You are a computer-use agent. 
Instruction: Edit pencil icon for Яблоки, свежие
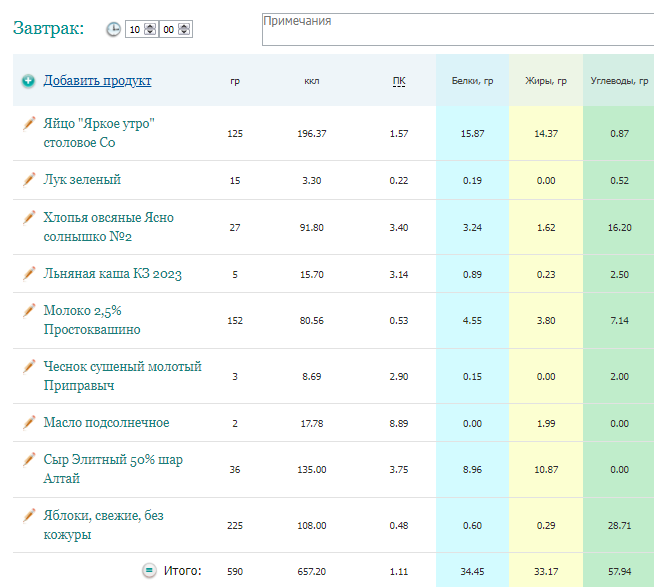pos(29,515)
